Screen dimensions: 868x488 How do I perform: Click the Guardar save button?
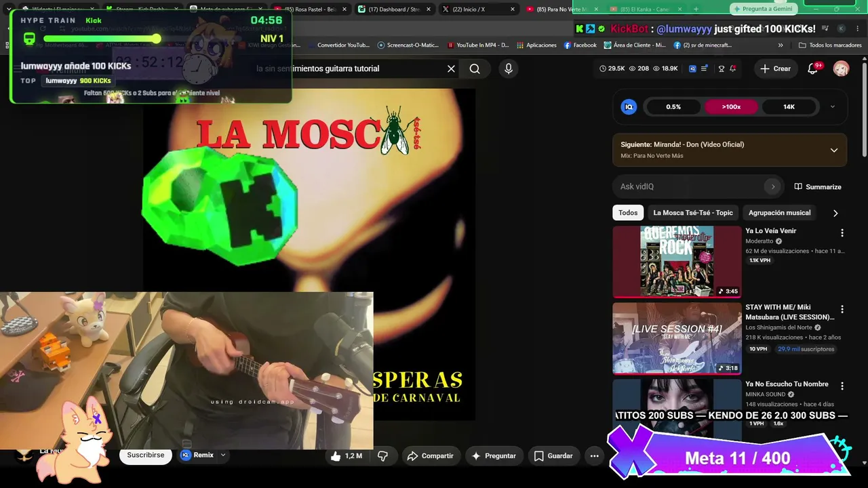pos(553,456)
